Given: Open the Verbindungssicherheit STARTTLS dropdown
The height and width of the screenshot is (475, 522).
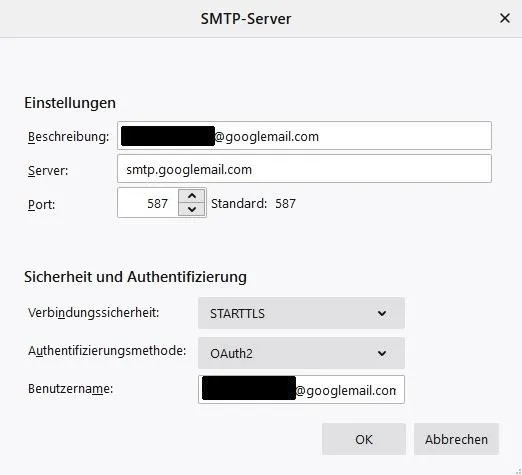Looking at the screenshot, I should pos(301,313).
